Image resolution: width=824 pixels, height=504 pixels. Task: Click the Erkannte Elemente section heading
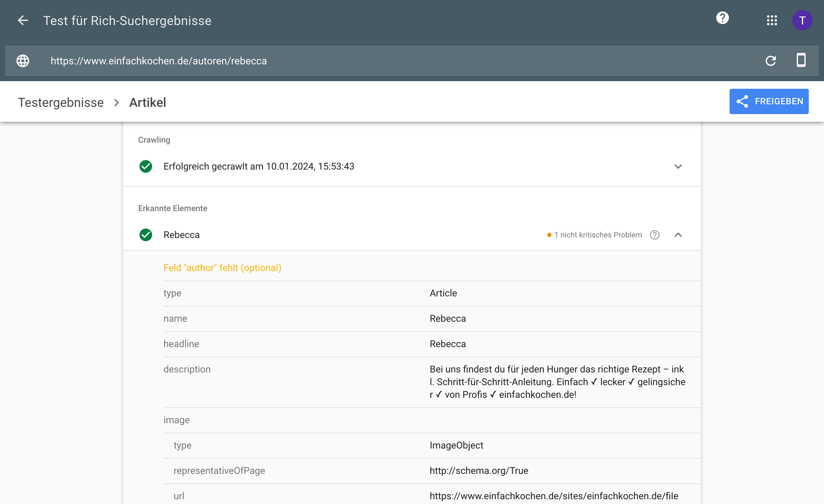(172, 209)
